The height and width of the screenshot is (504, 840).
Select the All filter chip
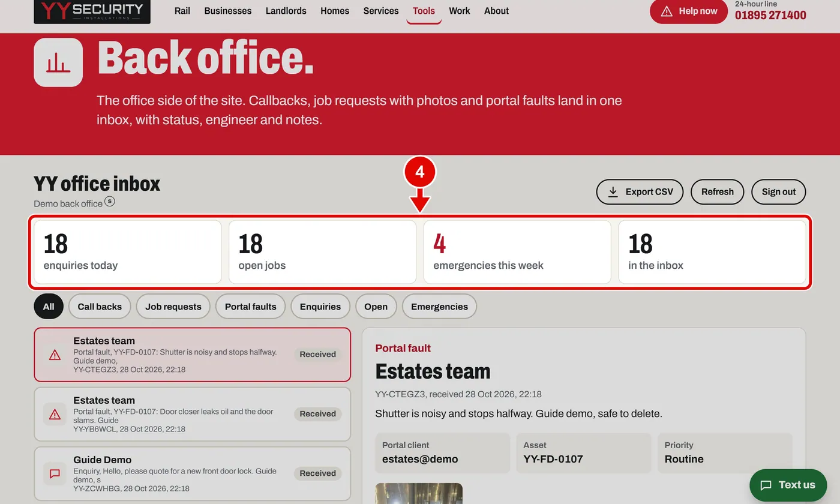[x=49, y=307]
